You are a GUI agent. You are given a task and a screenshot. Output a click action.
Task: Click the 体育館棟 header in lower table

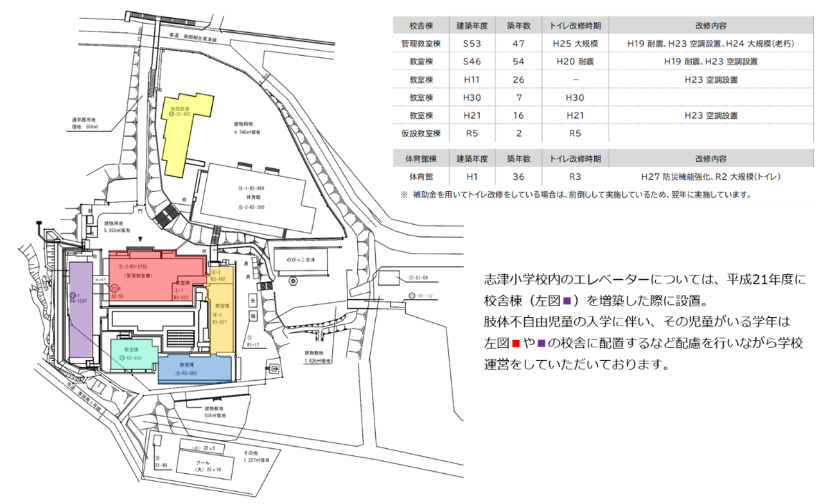421,158
